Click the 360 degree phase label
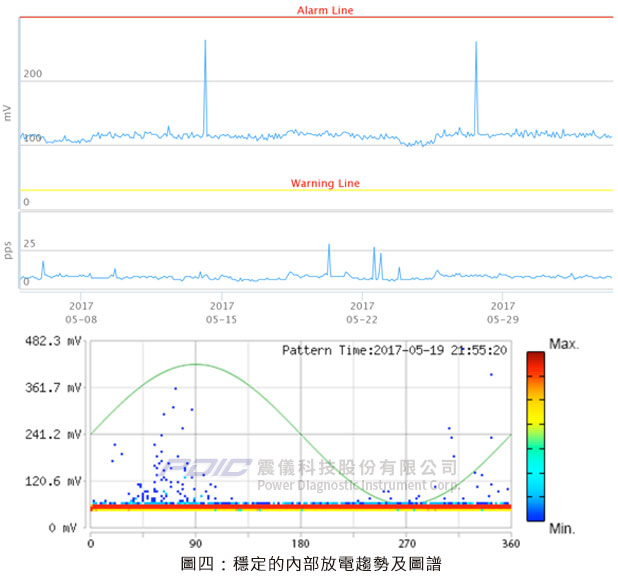This screenshot has height=580, width=618. pos(511,544)
